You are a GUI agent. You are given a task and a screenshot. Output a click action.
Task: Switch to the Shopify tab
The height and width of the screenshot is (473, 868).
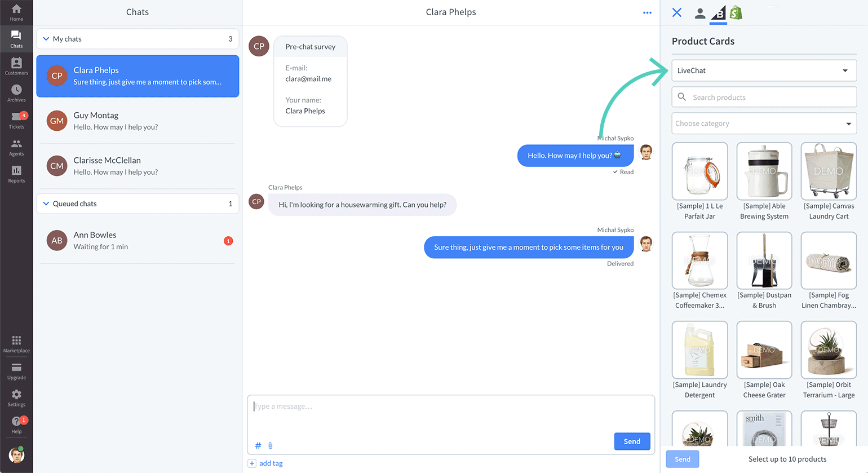pos(736,12)
